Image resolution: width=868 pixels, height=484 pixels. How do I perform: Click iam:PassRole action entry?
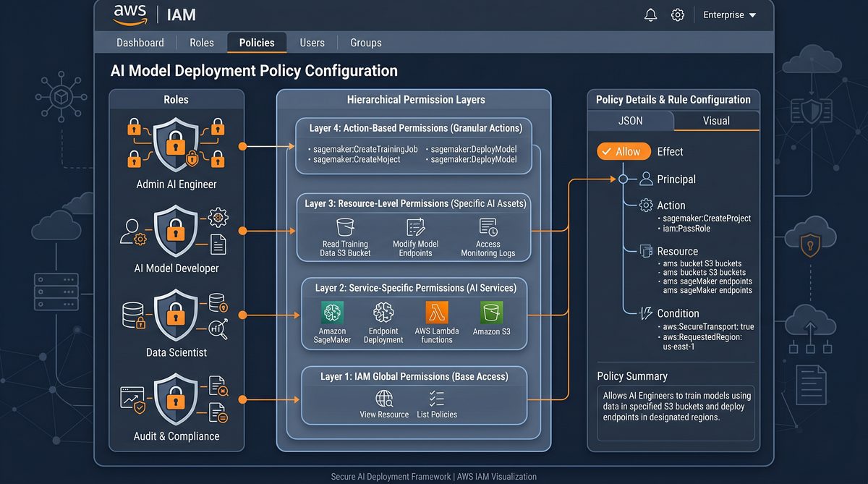tap(686, 229)
